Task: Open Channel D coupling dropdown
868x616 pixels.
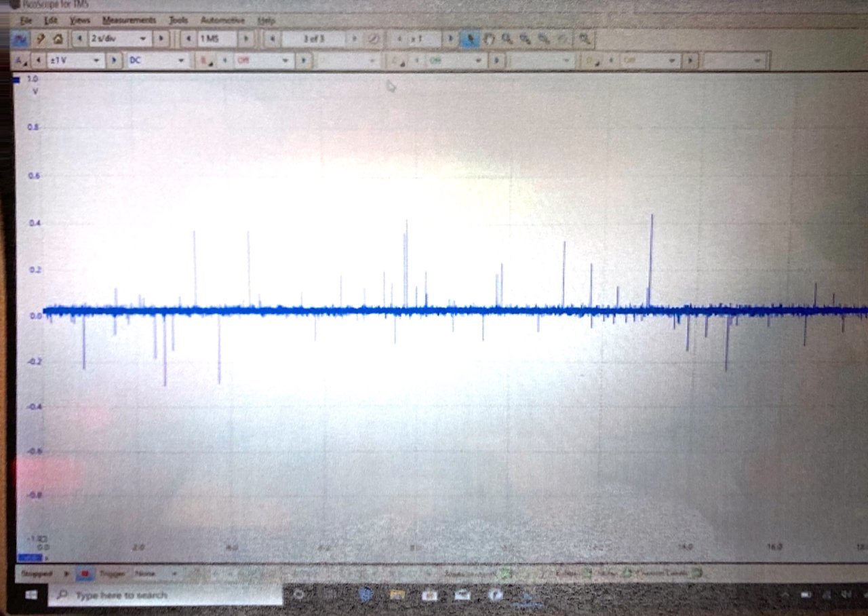Action: click(735, 61)
